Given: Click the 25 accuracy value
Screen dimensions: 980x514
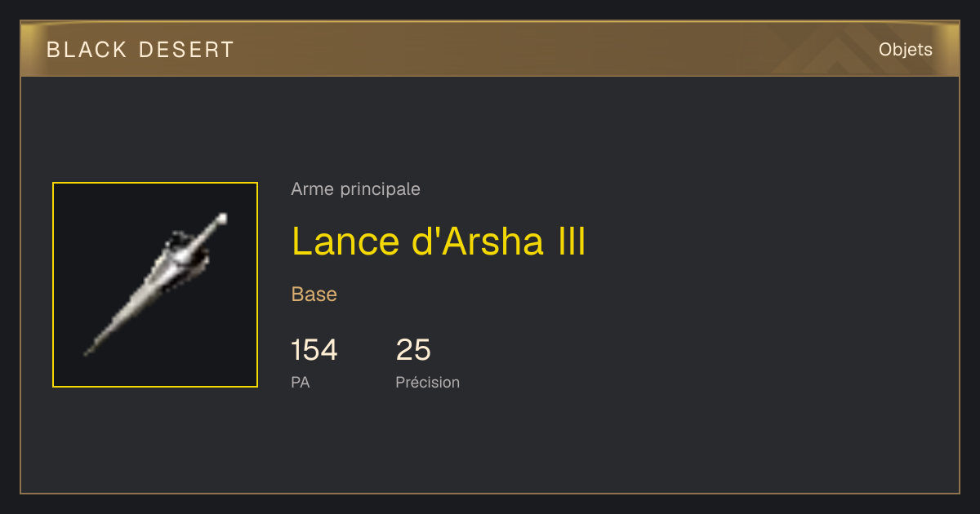Looking at the screenshot, I should coord(413,350).
